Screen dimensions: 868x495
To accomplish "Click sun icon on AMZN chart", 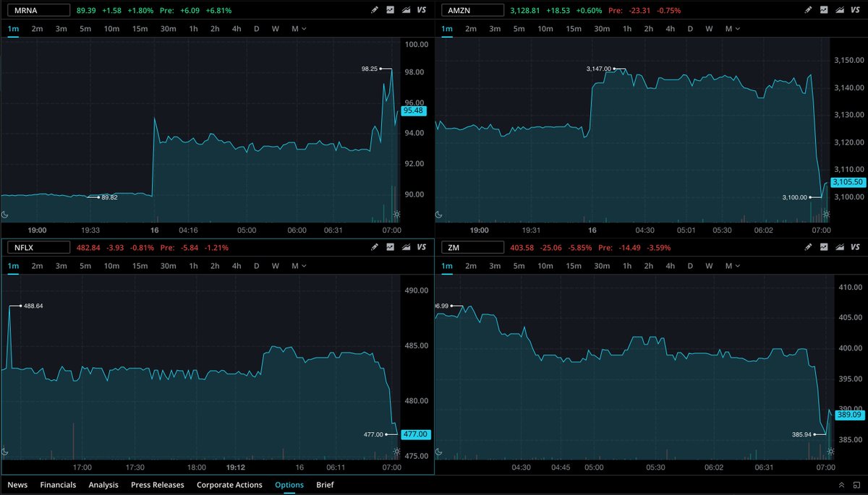I will point(826,214).
